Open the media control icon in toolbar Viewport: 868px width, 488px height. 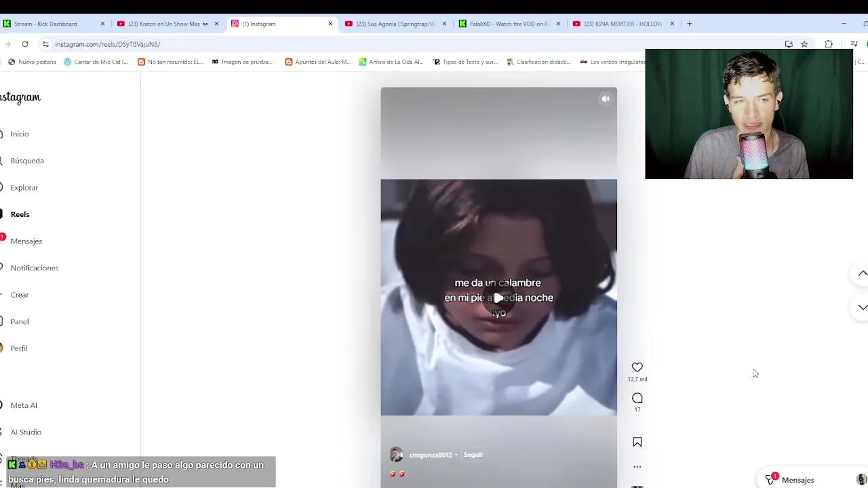pyautogui.click(x=854, y=44)
